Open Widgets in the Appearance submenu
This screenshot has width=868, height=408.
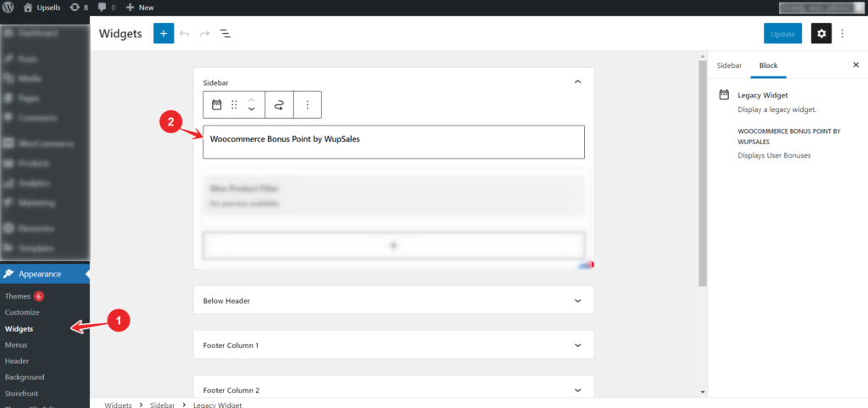19,329
